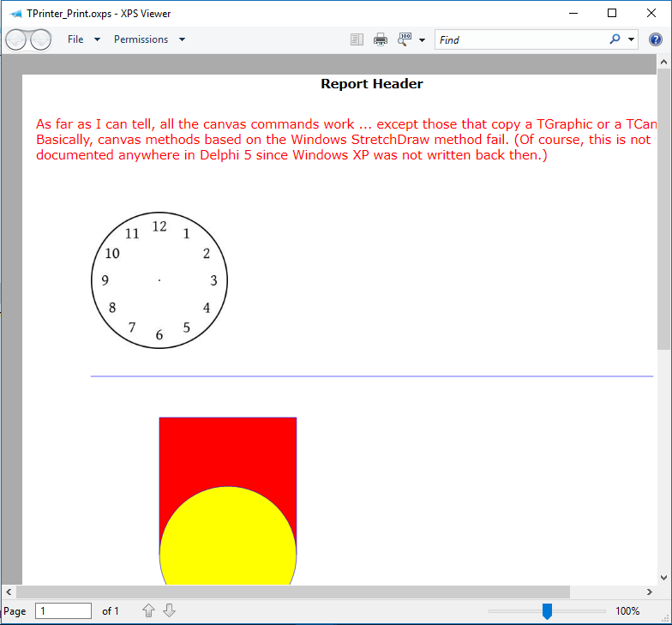Image resolution: width=672 pixels, height=625 pixels.
Task: Go to next page down arrow
Action: click(170, 610)
